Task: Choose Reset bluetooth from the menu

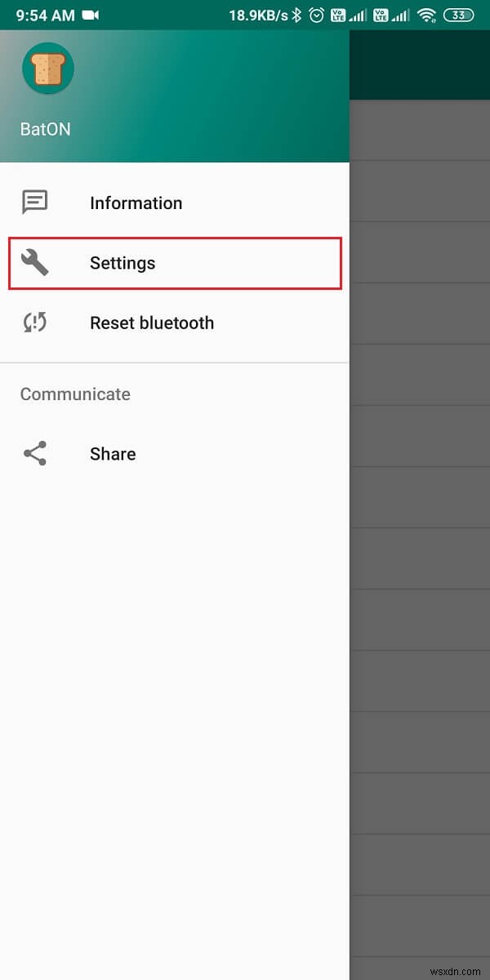Action: coord(152,323)
